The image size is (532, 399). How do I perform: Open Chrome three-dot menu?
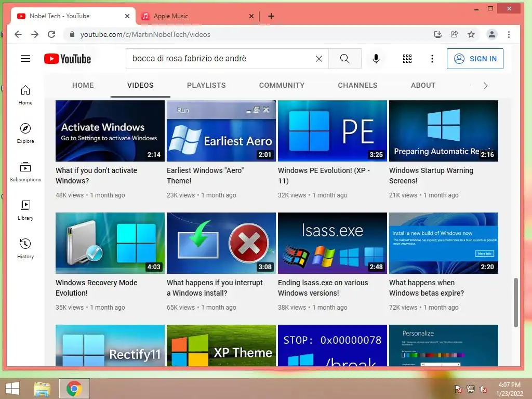pos(509,34)
